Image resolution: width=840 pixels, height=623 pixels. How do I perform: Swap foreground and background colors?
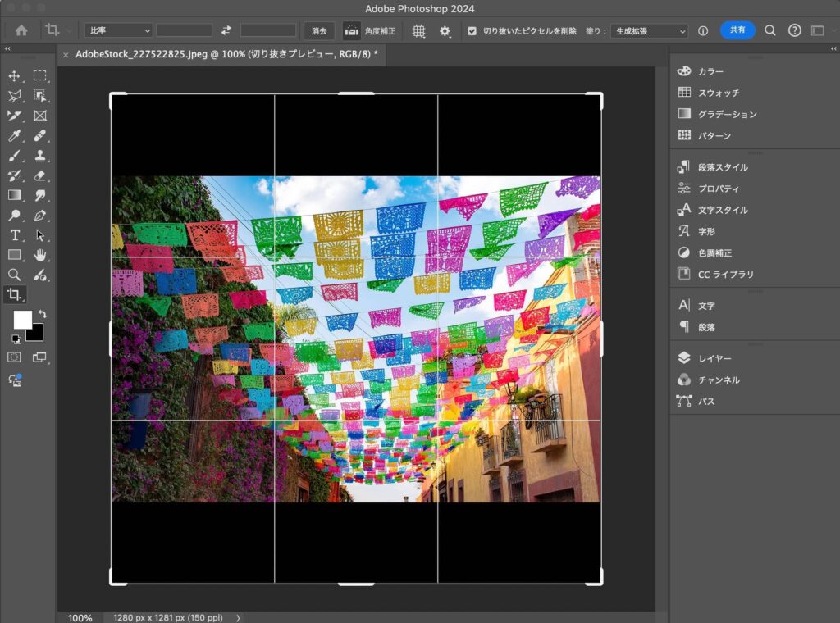click(x=43, y=314)
